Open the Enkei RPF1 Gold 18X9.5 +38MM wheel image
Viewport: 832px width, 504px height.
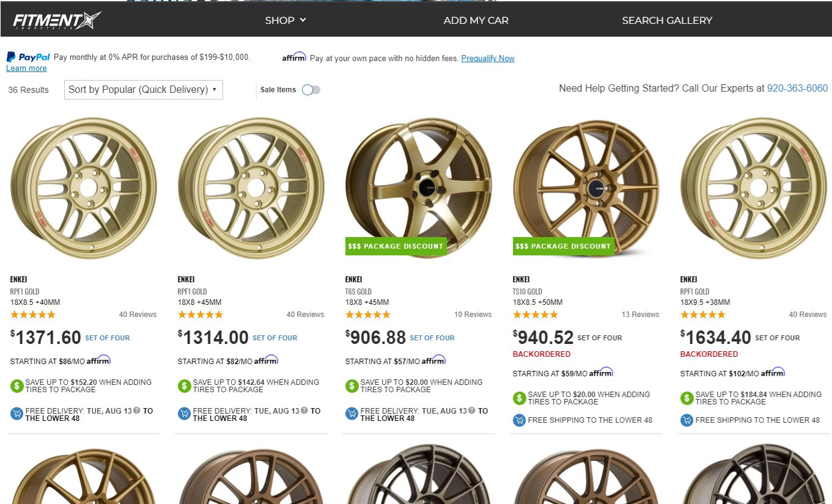754,188
